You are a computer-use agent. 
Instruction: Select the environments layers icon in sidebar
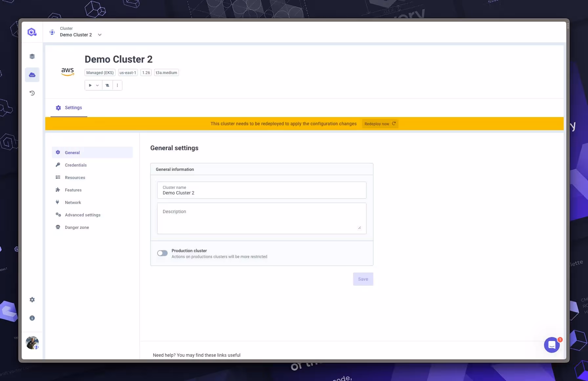coord(32,56)
